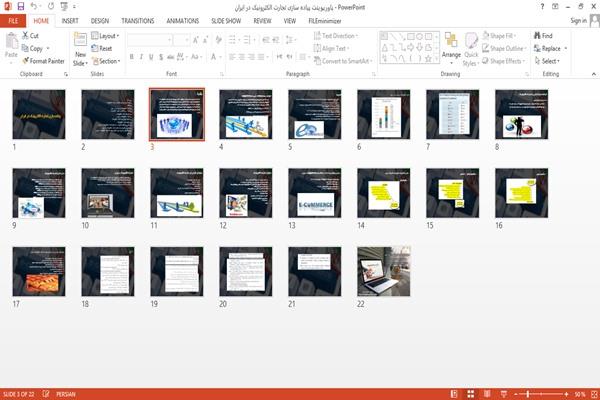Click zoom out minus button
The height and width of the screenshot is (400, 600).
pyautogui.click(x=516, y=394)
